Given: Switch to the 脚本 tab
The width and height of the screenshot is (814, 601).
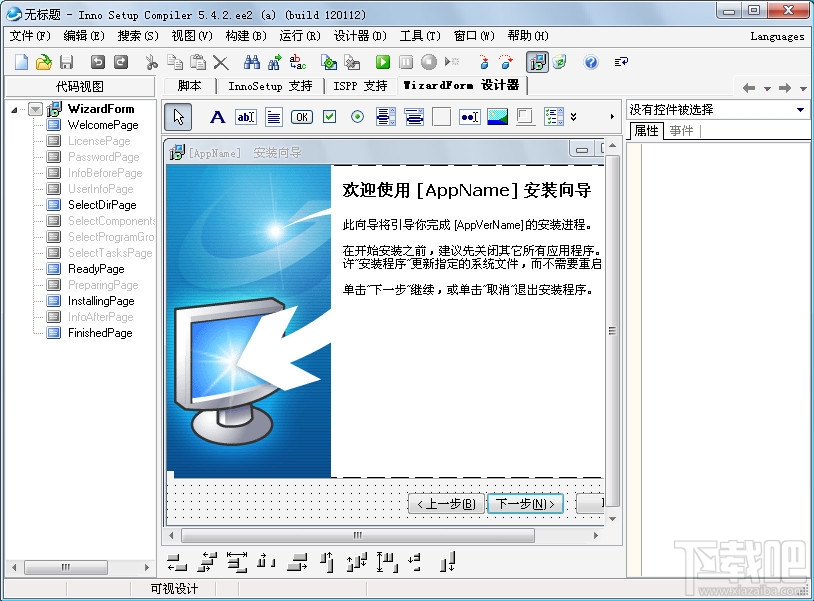Looking at the screenshot, I should pyautogui.click(x=192, y=85).
